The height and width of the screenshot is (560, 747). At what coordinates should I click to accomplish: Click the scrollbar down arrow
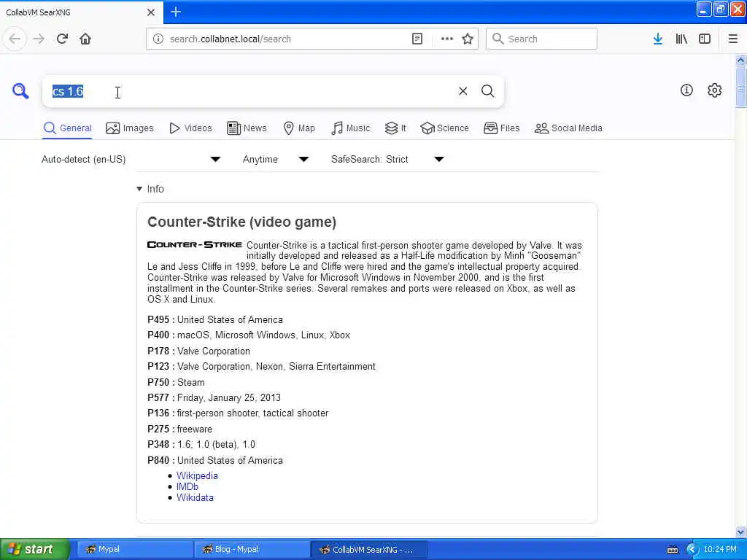(x=740, y=532)
